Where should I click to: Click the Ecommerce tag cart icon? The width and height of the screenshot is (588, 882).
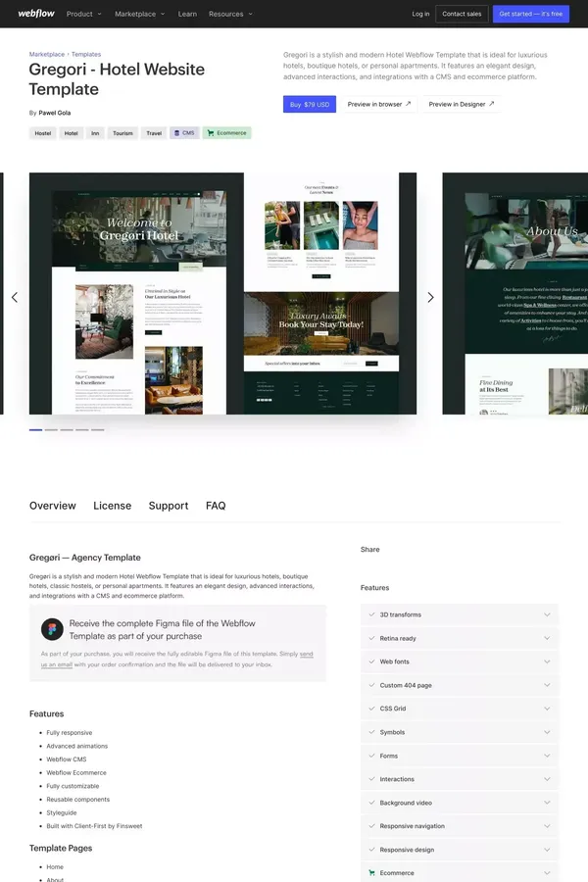click(211, 133)
